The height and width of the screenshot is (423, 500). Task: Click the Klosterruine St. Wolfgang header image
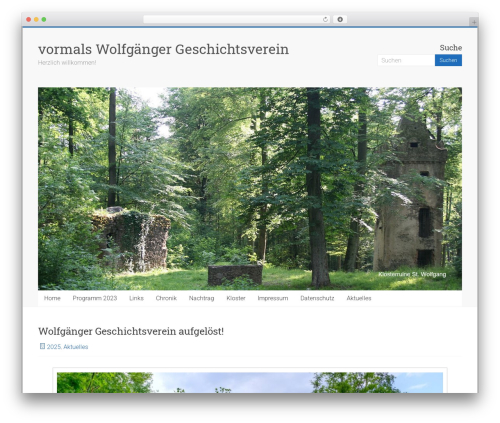(250, 188)
